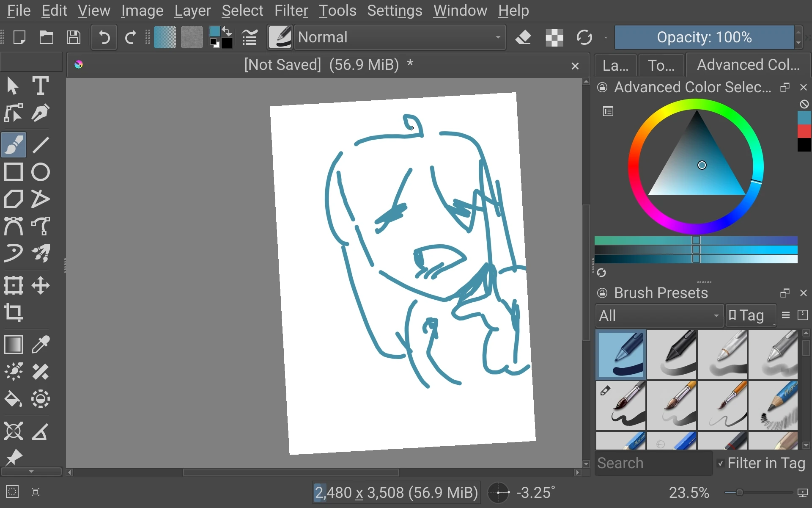Toggle eraser mode on the toolbar
The width and height of the screenshot is (812, 508).
524,37
